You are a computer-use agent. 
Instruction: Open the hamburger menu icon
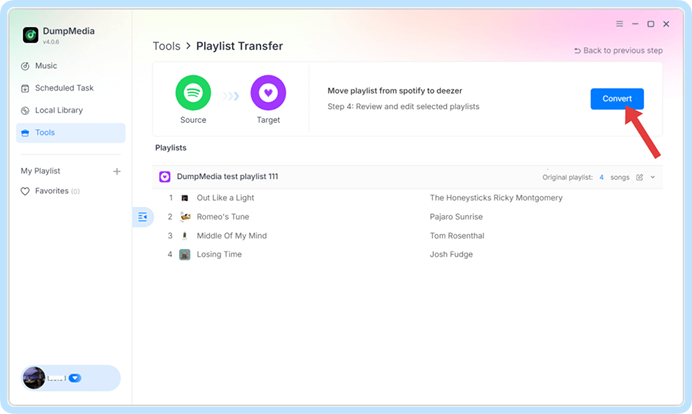[619, 23]
